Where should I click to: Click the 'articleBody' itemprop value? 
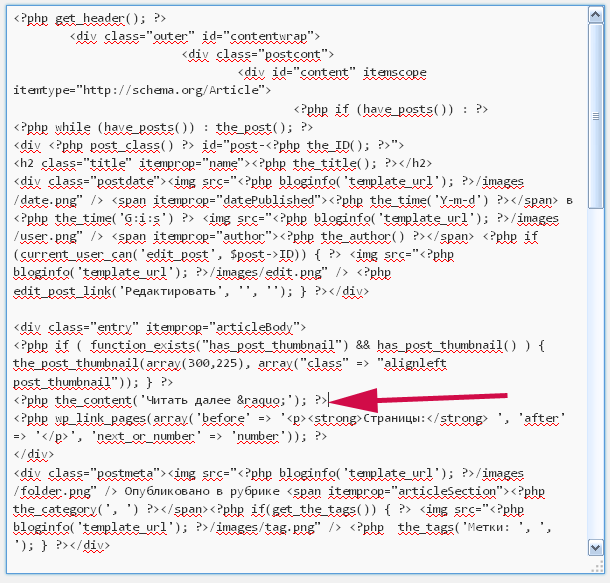tap(254, 327)
